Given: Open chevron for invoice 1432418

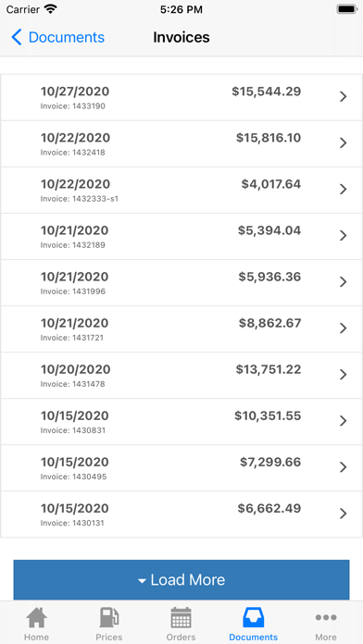Looking at the screenshot, I should (343, 142).
